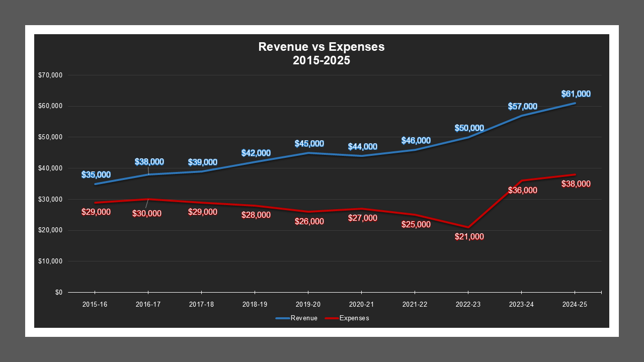Screen dimensions: 644x362
Task: Click the red Expenses line marker in legend
Action: tap(331, 318)
